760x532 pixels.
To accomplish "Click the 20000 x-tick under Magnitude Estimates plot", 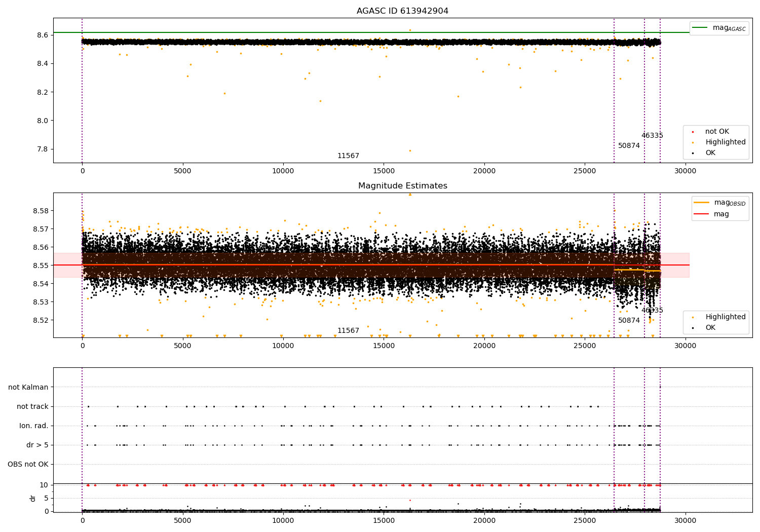I will 484,346.
